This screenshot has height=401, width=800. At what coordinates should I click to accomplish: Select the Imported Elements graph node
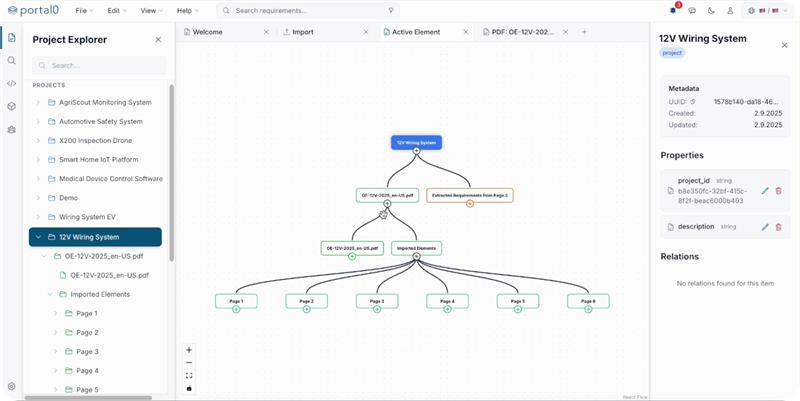[416, 248]
